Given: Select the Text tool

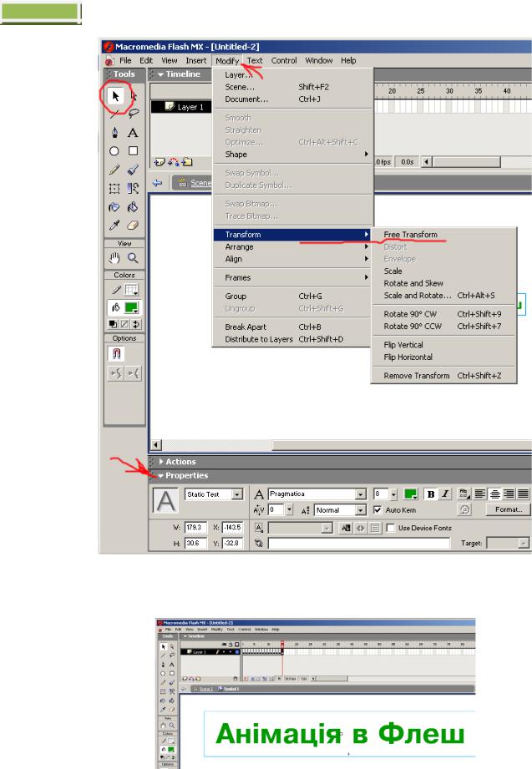Looking at the screenshot, I should tap(133, 133).
